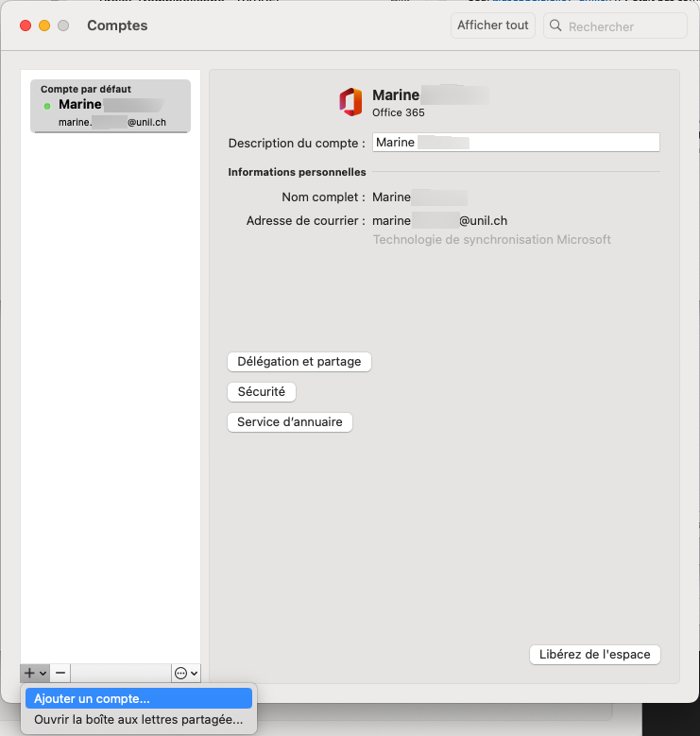Select "Ouvrir la boîte aux lettres partagée..."
This screenshot has width=700, height=736.
coord(139,720)
